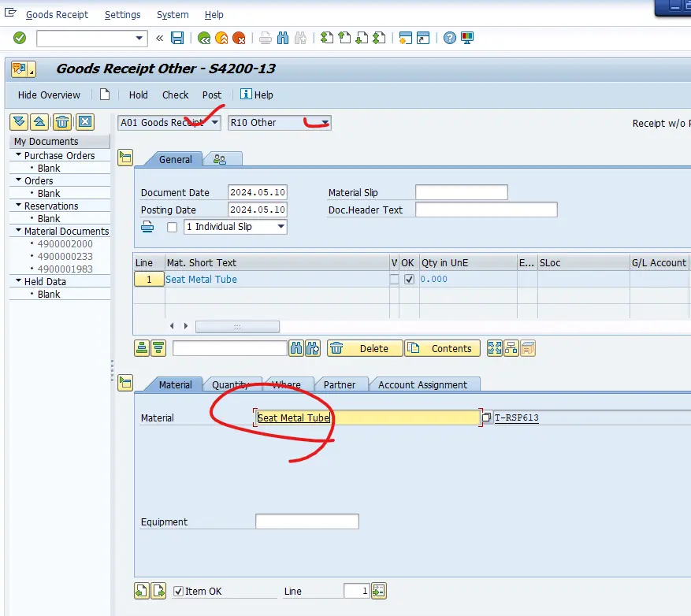Click the red Cancel icon in toolbar
The height and width of the screenshot is (616, 691).
[239, 38]
